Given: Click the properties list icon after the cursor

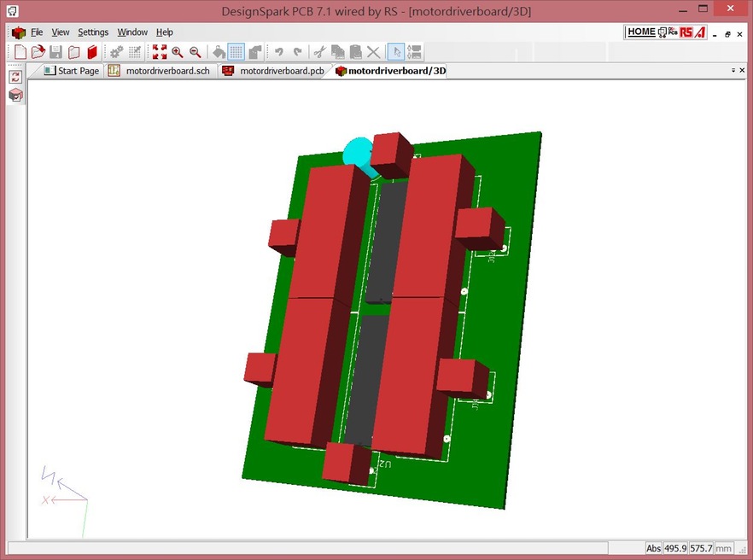Looking at the screenshot, I should [414, 52].
